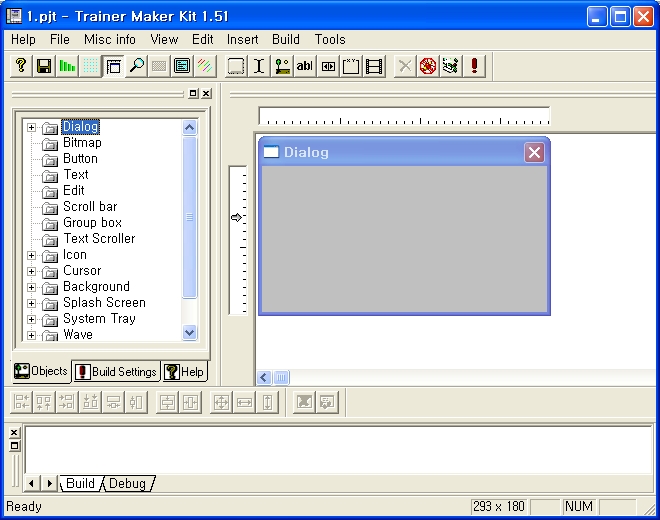Expand the System Tray tree node
Image resolution: width=660 pixels, height=520 pixels.
(x=31, y=319)
